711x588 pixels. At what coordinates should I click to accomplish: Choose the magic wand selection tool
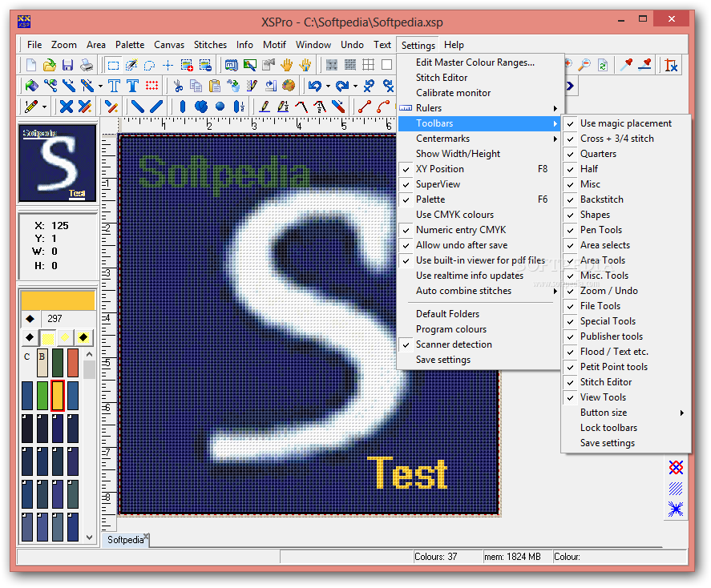[x=131, y=65]
